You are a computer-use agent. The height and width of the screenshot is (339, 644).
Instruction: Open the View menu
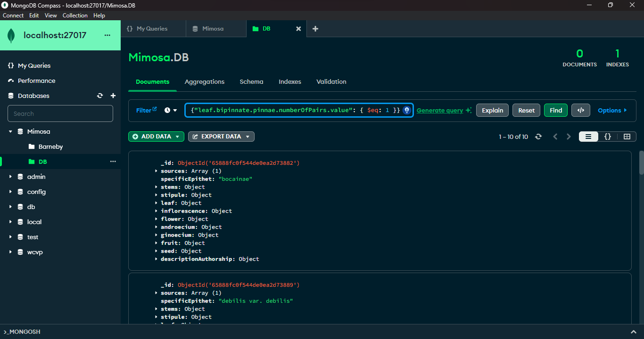(x=50, y=16)
